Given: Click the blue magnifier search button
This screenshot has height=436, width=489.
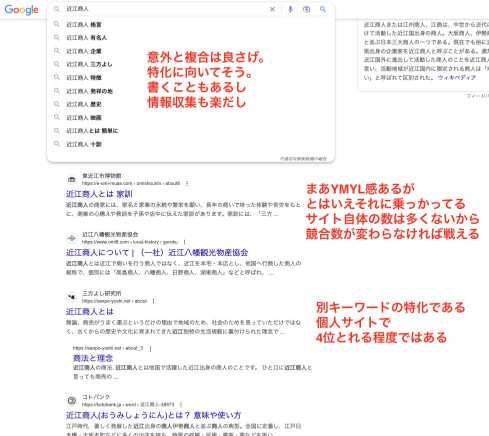Looking at the screenshot, I should 323,9.
